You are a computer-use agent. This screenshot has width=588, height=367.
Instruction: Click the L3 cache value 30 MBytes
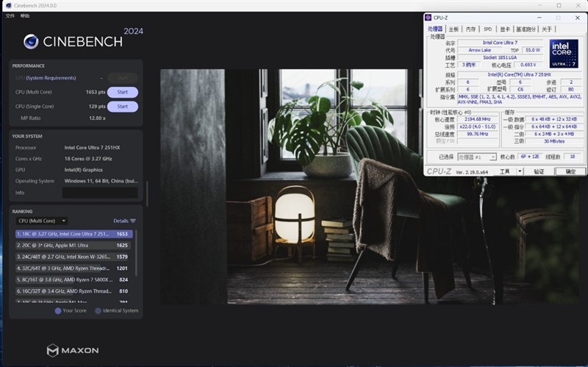tap(554, 141)
